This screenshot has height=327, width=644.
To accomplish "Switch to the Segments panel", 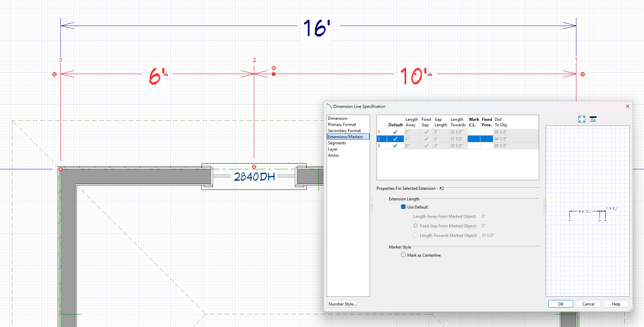I will point(337,143).
